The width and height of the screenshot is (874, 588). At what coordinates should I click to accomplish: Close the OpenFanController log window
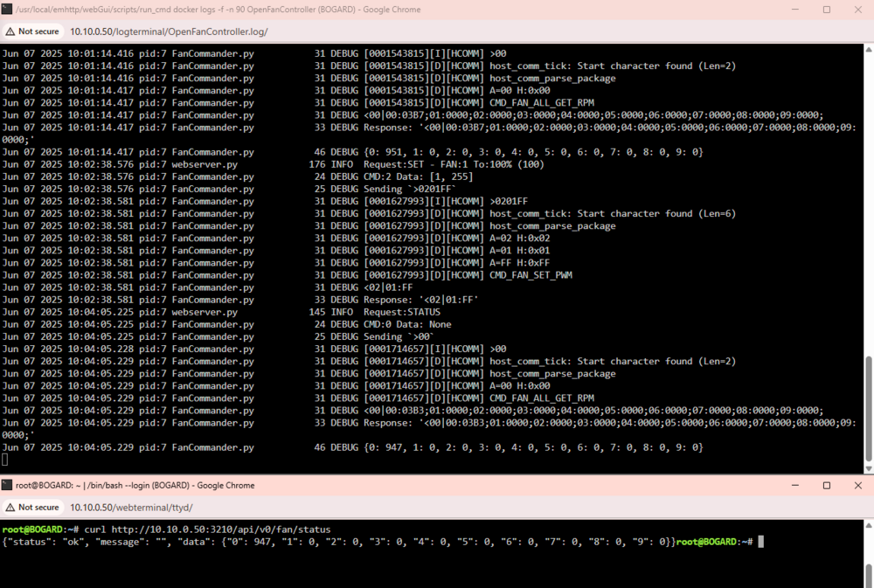(x=858, y=10)
